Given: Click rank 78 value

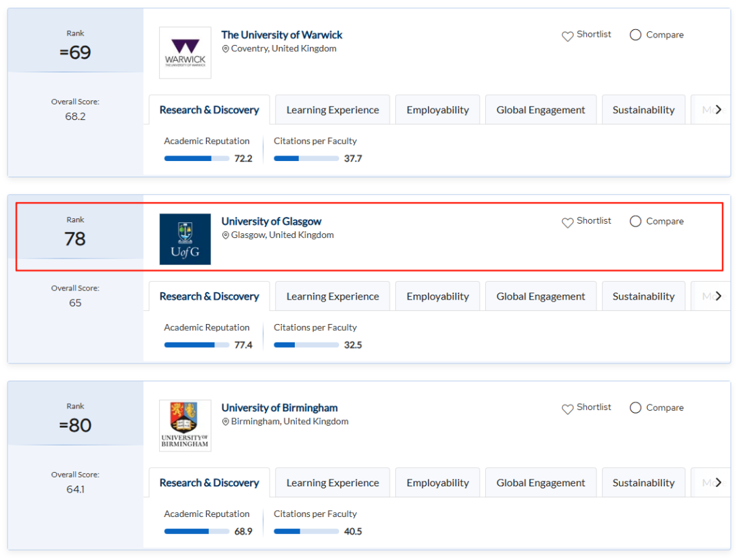Looking at the screenshot, I should [75, 239].
